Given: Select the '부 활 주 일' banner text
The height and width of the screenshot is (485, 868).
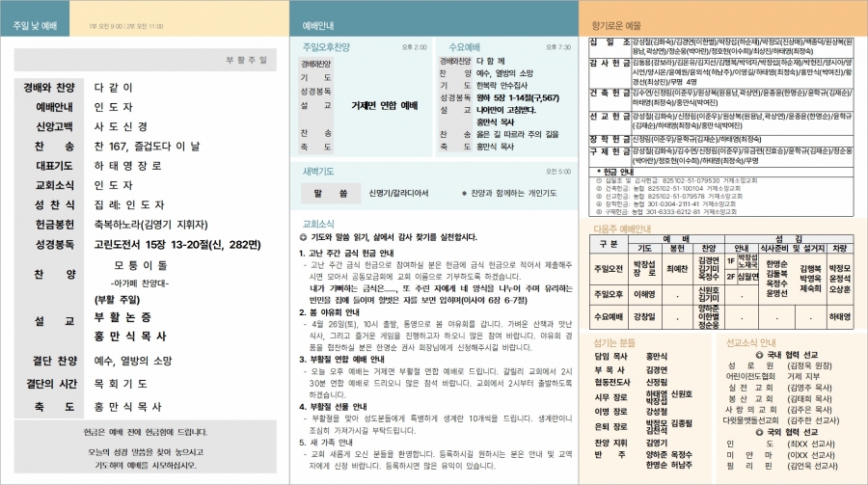Looking at the screenshot, I should coord(246,60).
